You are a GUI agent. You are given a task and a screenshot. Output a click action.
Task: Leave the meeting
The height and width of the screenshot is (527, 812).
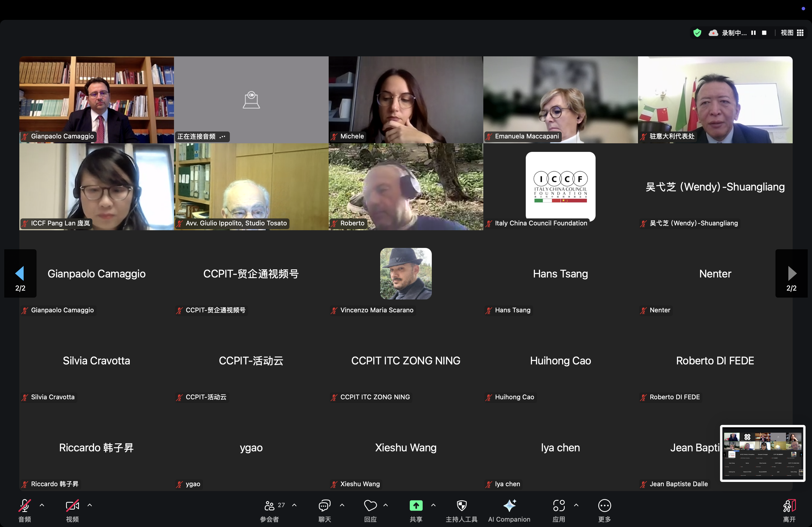point(789,510)
